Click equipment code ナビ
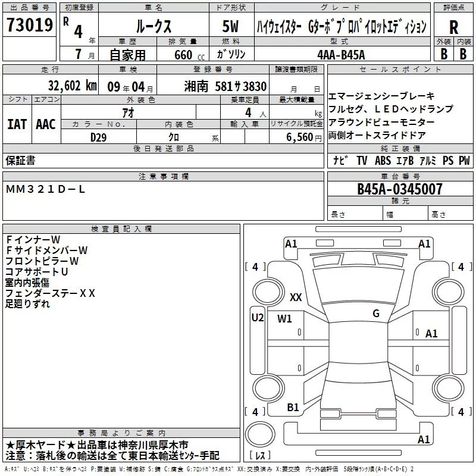This screenshot has height=476, width=476. (x=340, y=160)
